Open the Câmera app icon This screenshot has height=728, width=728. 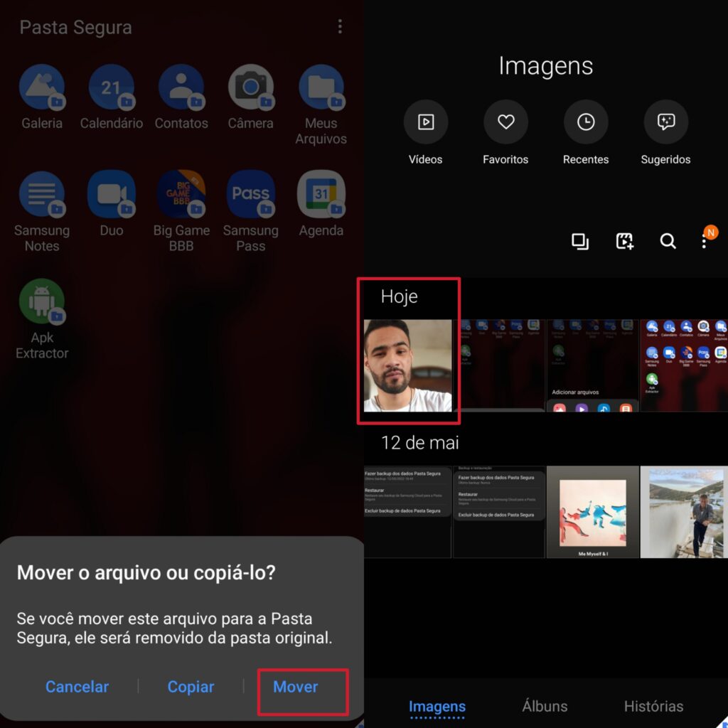tap(250, 88)
